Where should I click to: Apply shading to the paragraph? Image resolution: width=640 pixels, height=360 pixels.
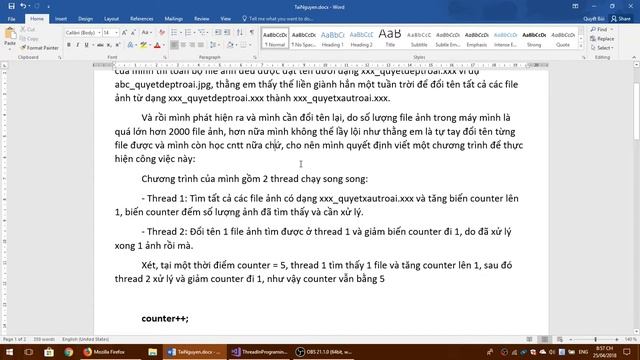coord(230,44)
